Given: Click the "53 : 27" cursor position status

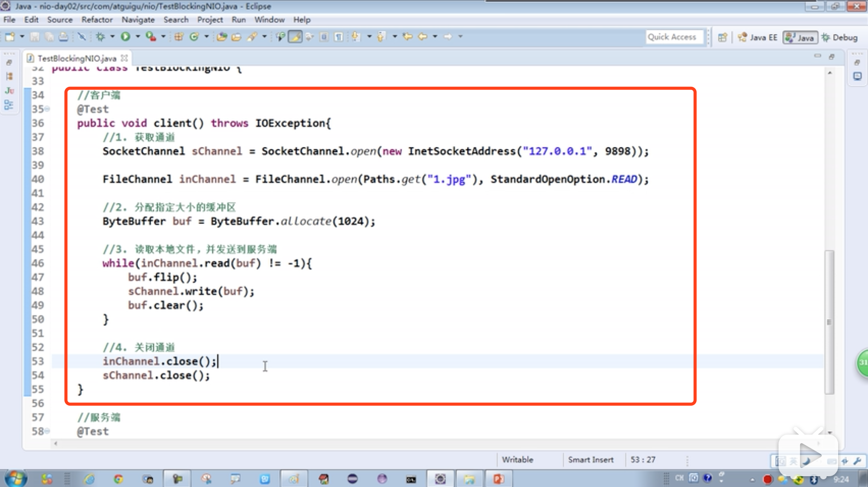Looking at the screenshot, I should coord(643,460).
